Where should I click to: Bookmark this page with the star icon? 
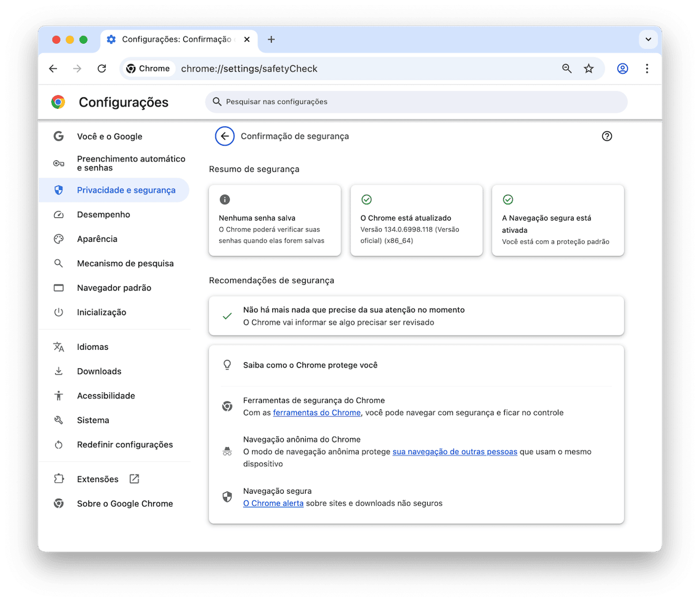(x=588, y=69)
